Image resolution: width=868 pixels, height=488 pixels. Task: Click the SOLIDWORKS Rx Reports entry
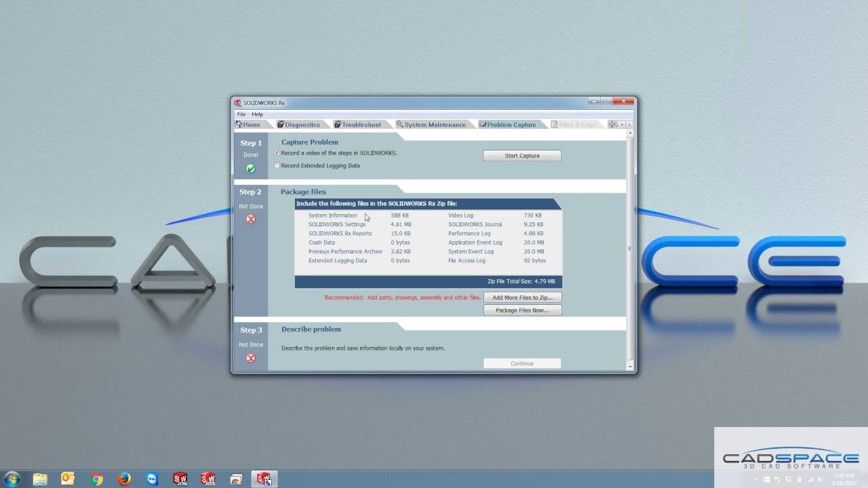[x=340, y=233]
